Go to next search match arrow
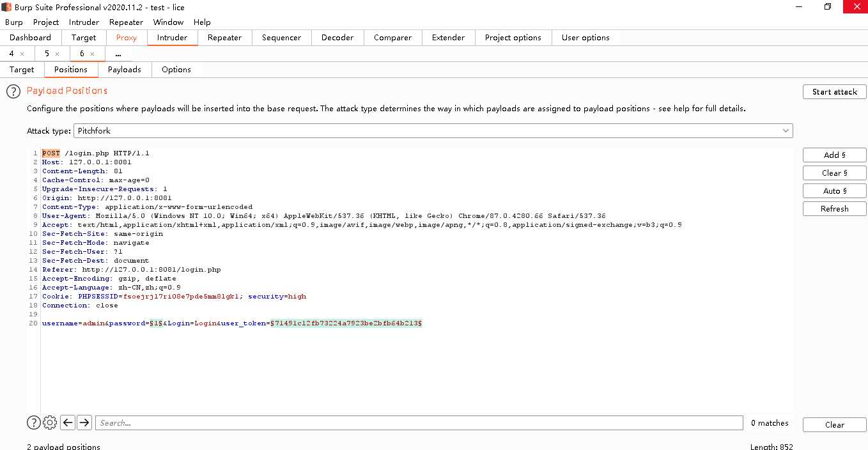868x450 pixels. click(84, 423)
